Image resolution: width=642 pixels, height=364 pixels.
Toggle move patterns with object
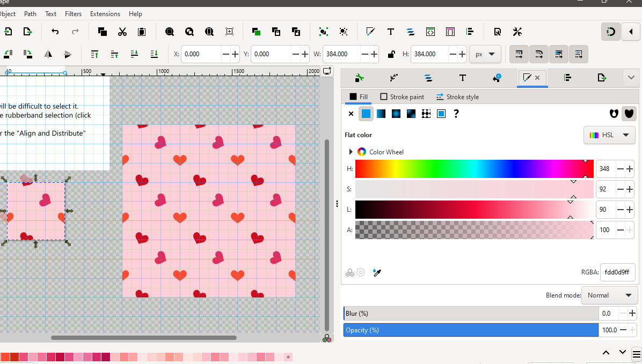click(579, 54)
